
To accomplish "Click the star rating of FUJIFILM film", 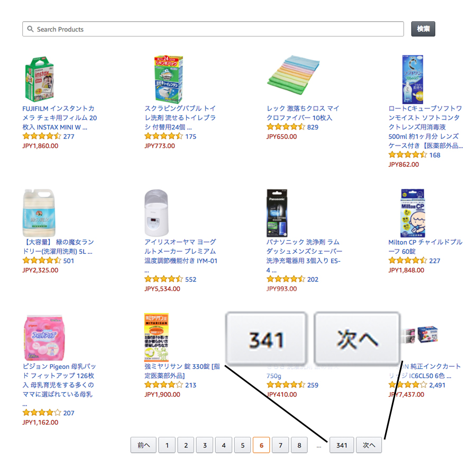I will coord(41,136).
